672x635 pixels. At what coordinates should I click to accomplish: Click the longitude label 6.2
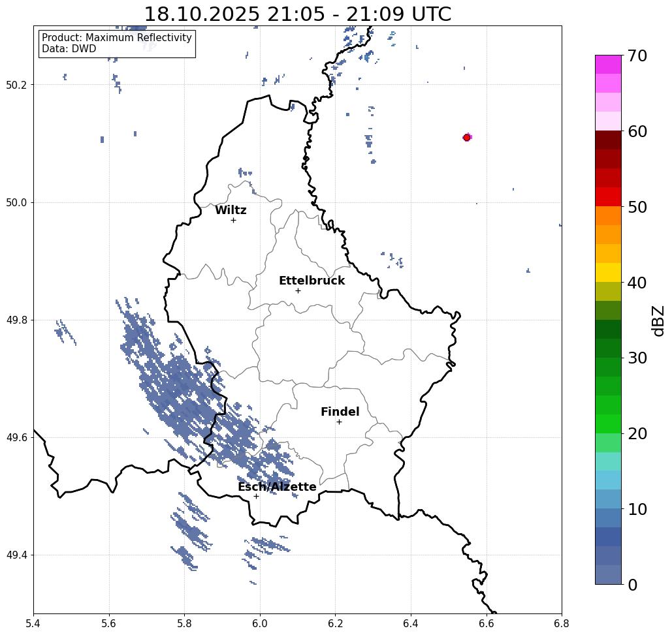tap(336, 623)
